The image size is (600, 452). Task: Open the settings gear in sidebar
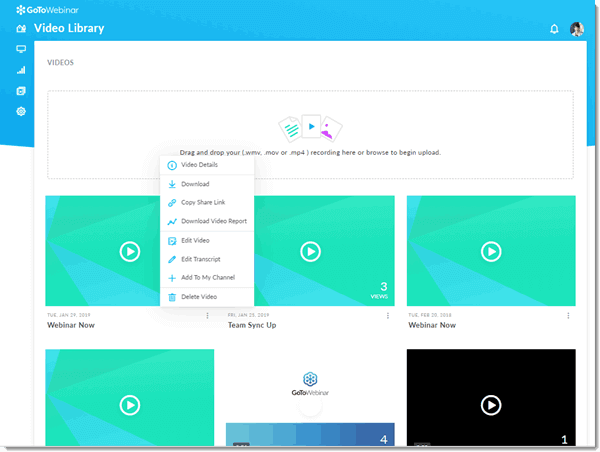[21, 111]
